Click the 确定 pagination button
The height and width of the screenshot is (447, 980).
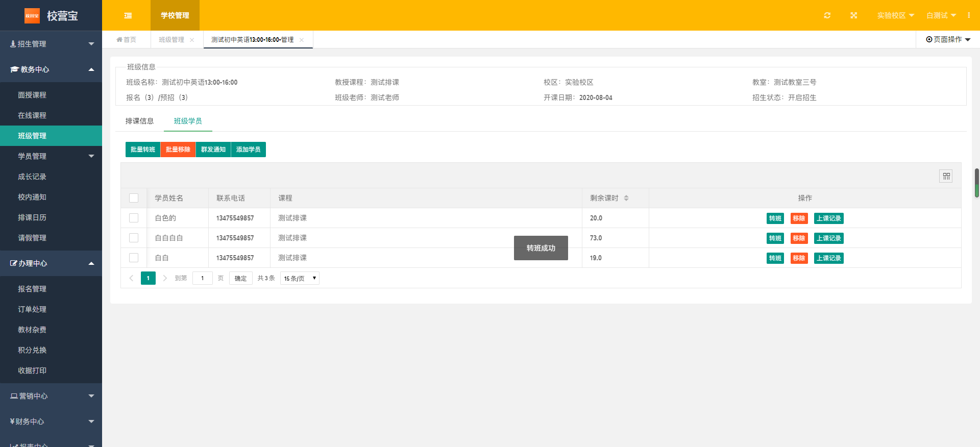241,278
